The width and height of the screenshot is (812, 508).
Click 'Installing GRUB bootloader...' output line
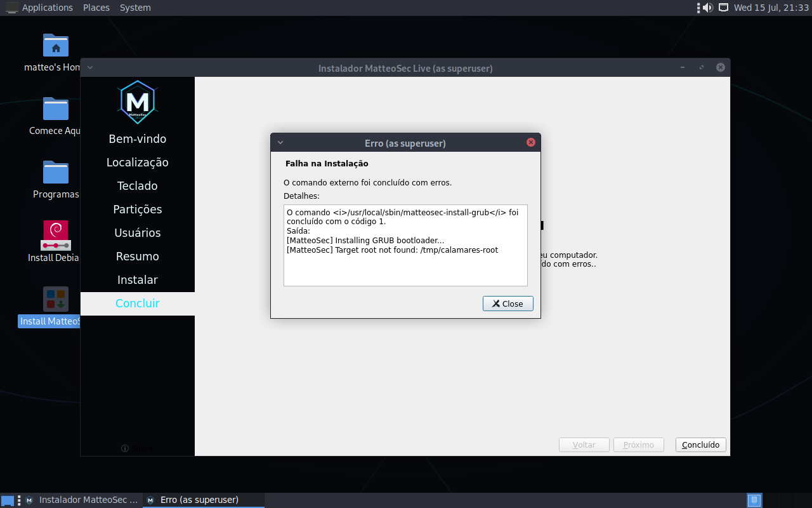(365, 241)
